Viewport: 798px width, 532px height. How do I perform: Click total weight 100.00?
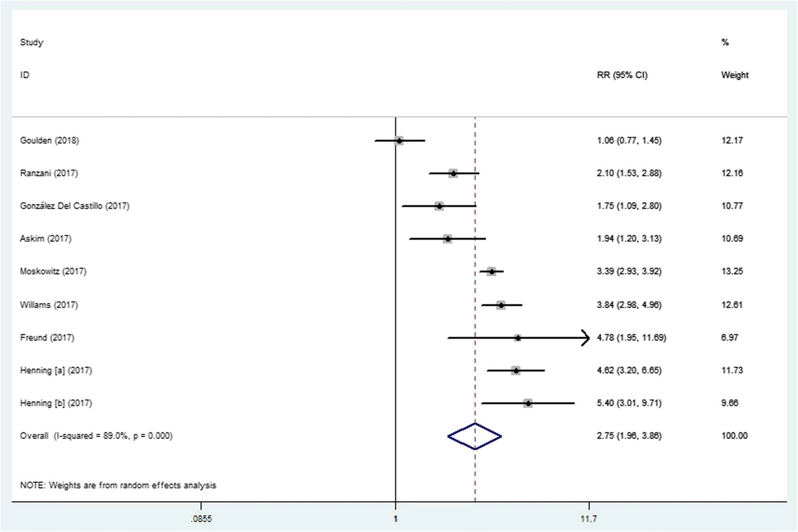[x=734, y=436]
